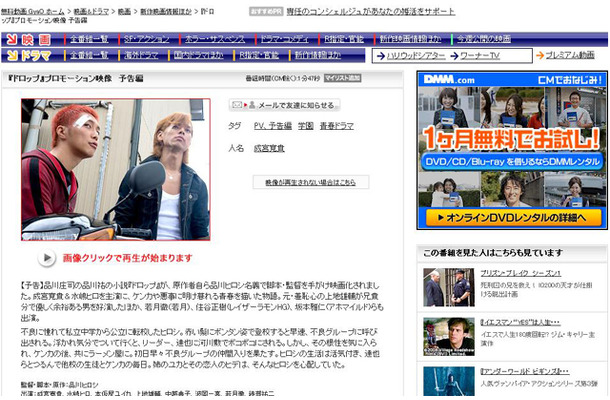The height and width of the screenshot is (400, 610).
Task: Select 今週公開の映画 in the movie menu
Action: [484, 39]
